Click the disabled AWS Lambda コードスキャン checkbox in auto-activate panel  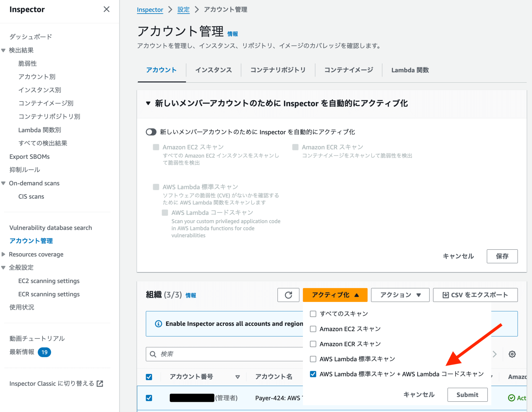coord(165,213)
